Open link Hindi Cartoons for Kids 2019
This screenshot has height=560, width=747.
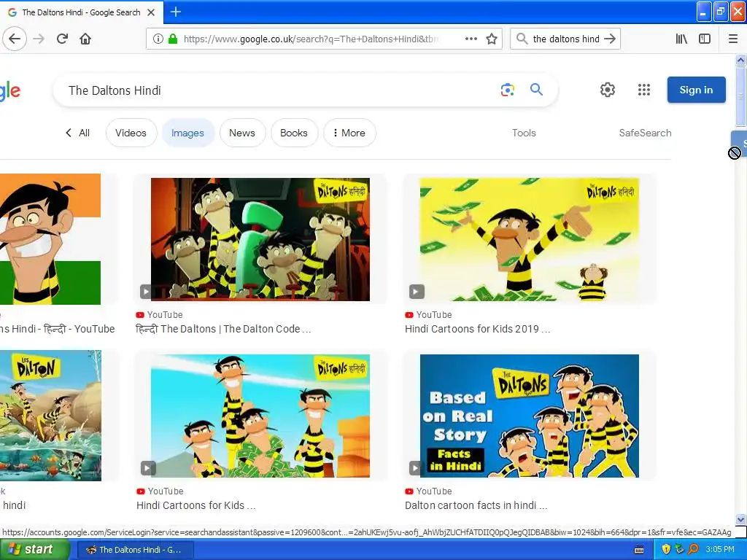[x=477, y=329]
